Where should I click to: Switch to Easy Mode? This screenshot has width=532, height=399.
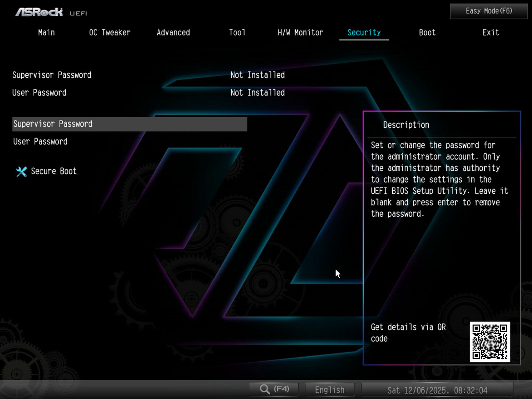(x=488, y=11)
